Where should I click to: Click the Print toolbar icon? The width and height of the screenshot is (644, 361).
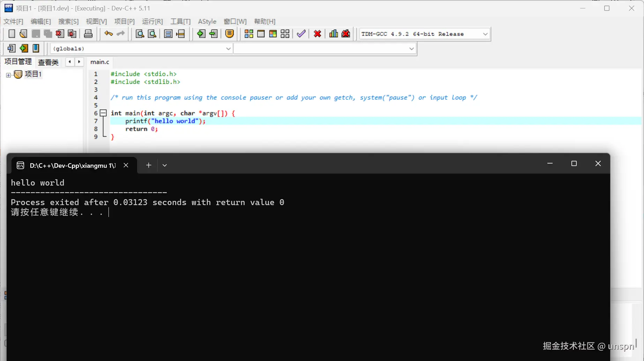click(88, 34)
